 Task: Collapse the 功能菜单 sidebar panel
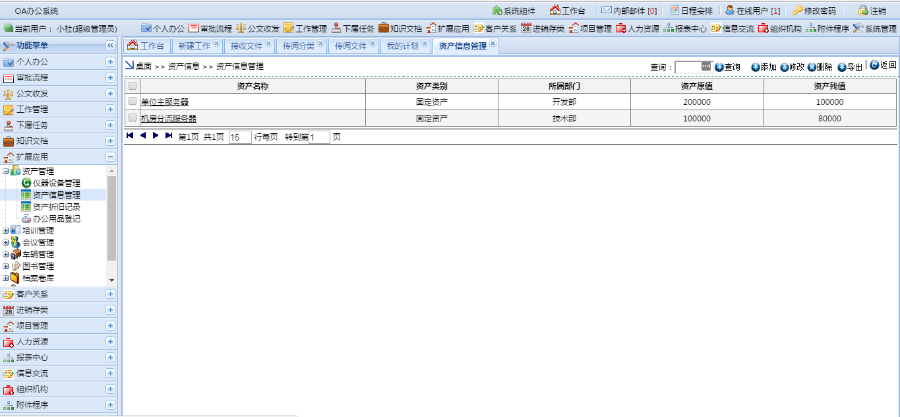tap(110, 45)
